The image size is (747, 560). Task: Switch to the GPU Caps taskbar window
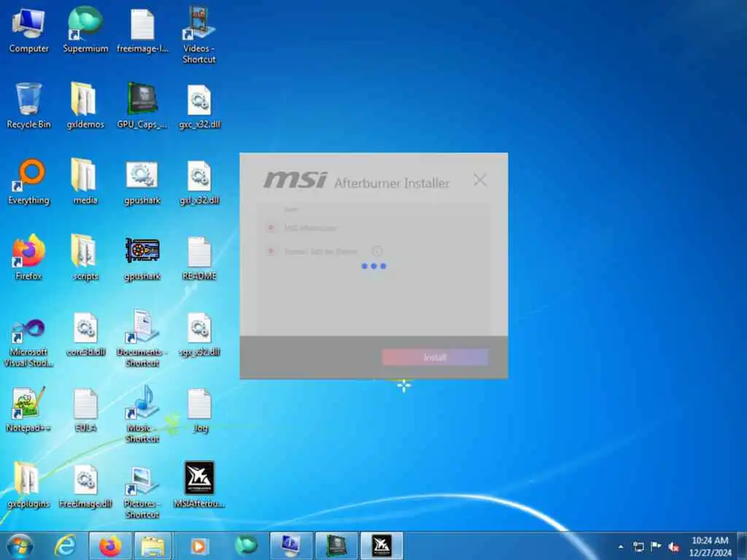pos(336,545)
